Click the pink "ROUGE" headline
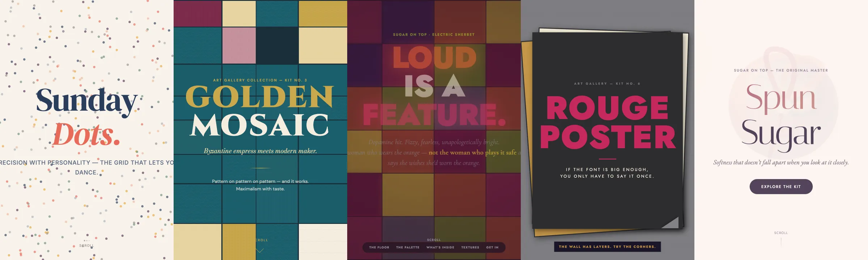This screenshot has width=868, height=260. pos(607,108)
